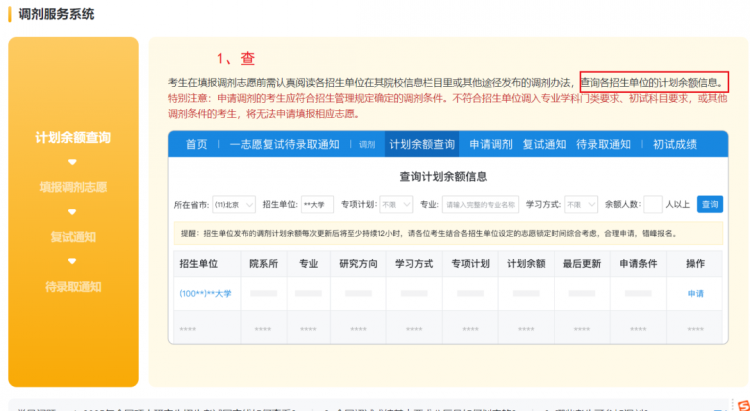The height and width of the screenshot is (411, 750).
Task: Click the 研究方向 column header
Action: click(x=358, y=264)
